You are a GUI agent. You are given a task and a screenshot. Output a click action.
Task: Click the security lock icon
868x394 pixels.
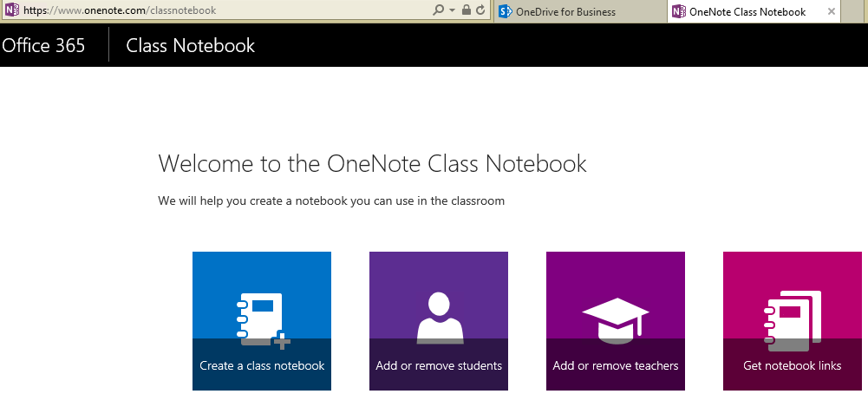(x=467, y=10)
